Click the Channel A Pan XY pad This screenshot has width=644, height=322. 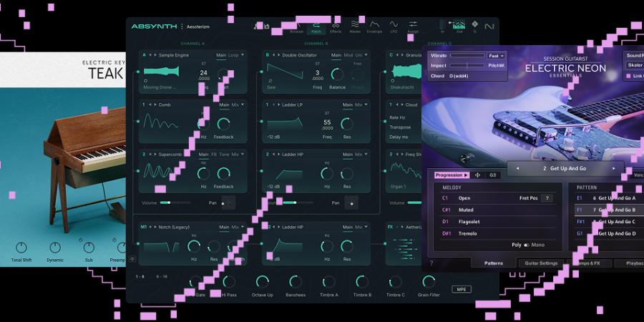[228, 203]
